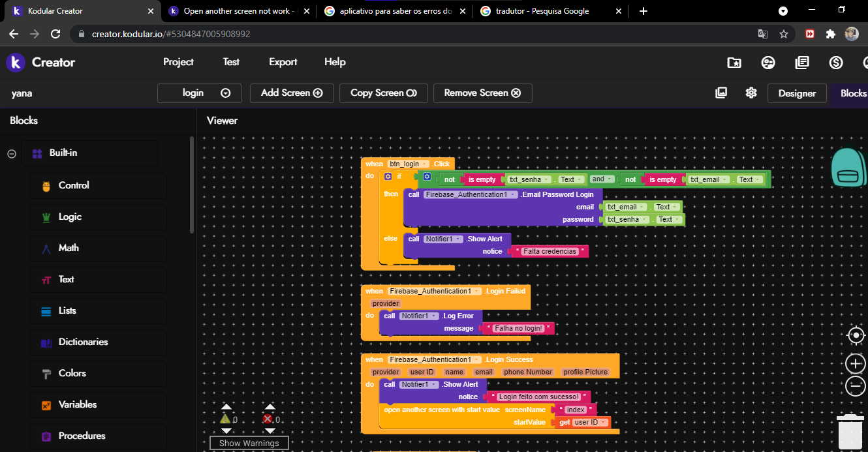Open the Kodular community icon

(768, 63)
